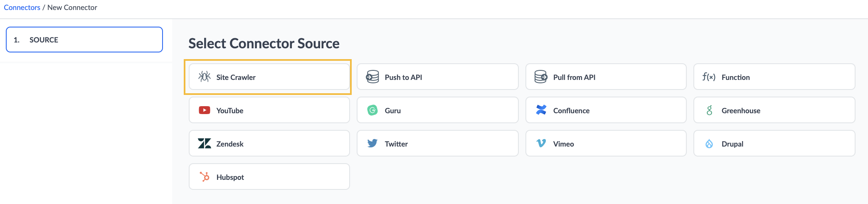Click the YouTube play logo icon
This screenshot has width=868, height=204.
204,110
